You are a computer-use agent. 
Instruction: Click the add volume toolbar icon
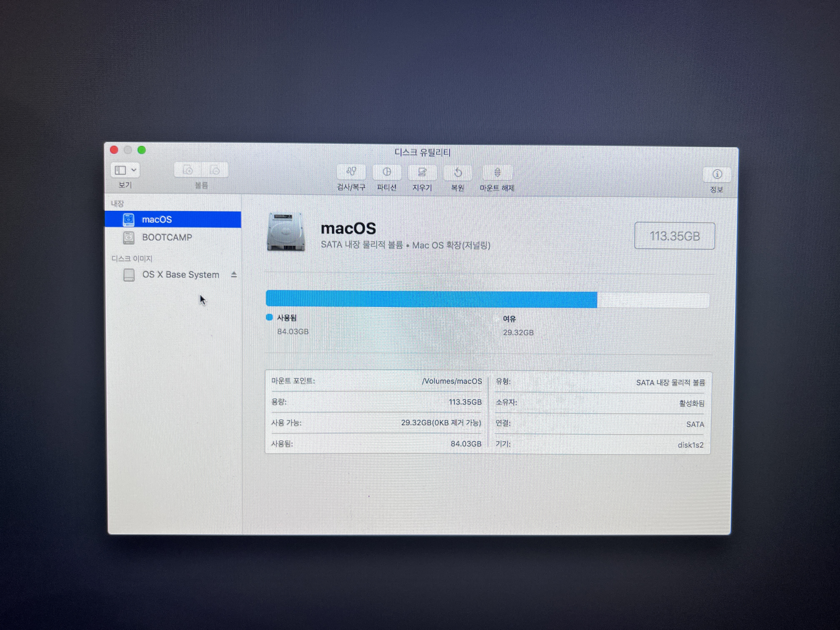[x=188, y=170]
